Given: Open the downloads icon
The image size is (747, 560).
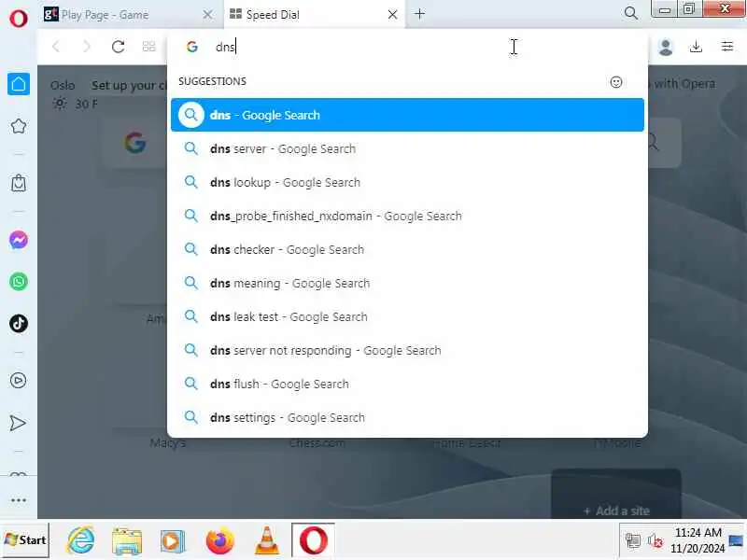Looking at the screenshot, I should point(696,46).
